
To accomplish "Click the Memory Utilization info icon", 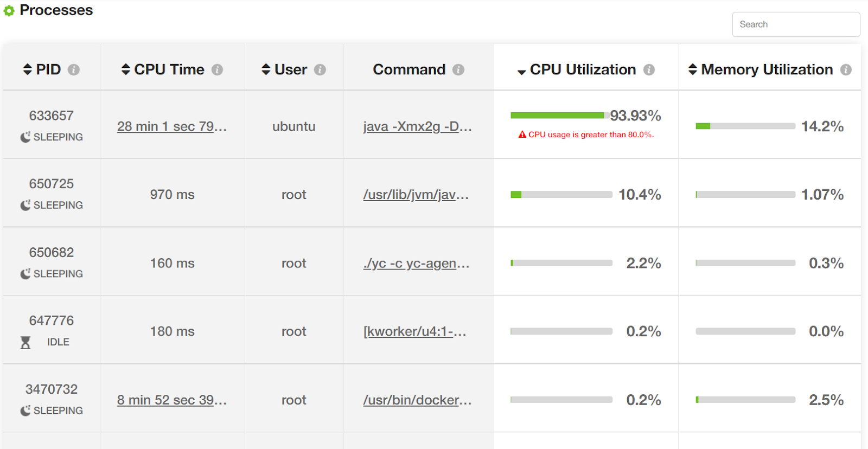I will click(x=846, y=70).
